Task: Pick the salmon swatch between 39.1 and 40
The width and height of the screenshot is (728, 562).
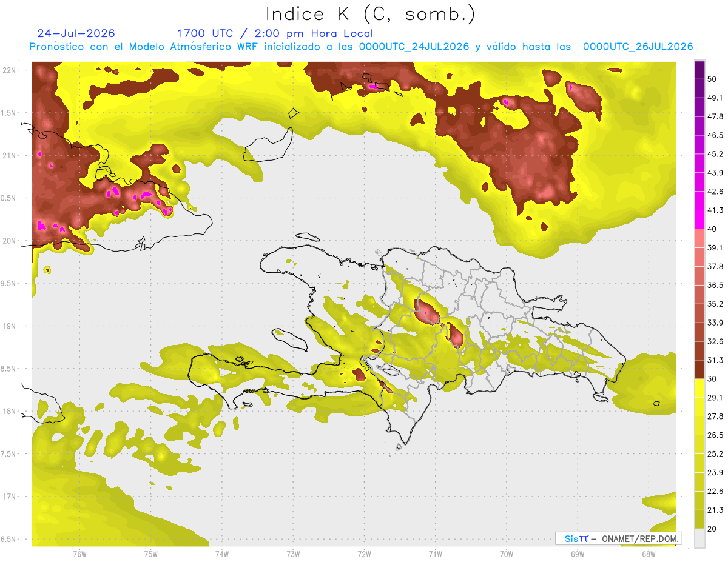Action: [699, 238]
